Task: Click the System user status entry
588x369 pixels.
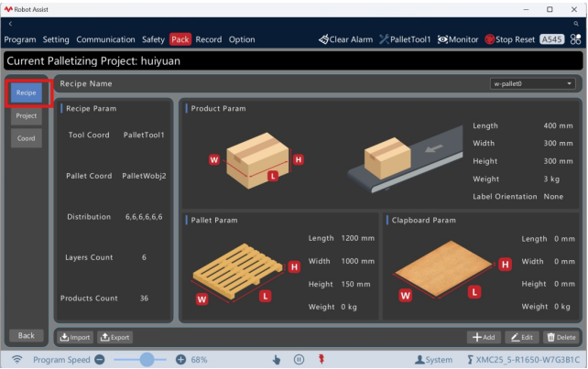Action: (x=433, y=360)
